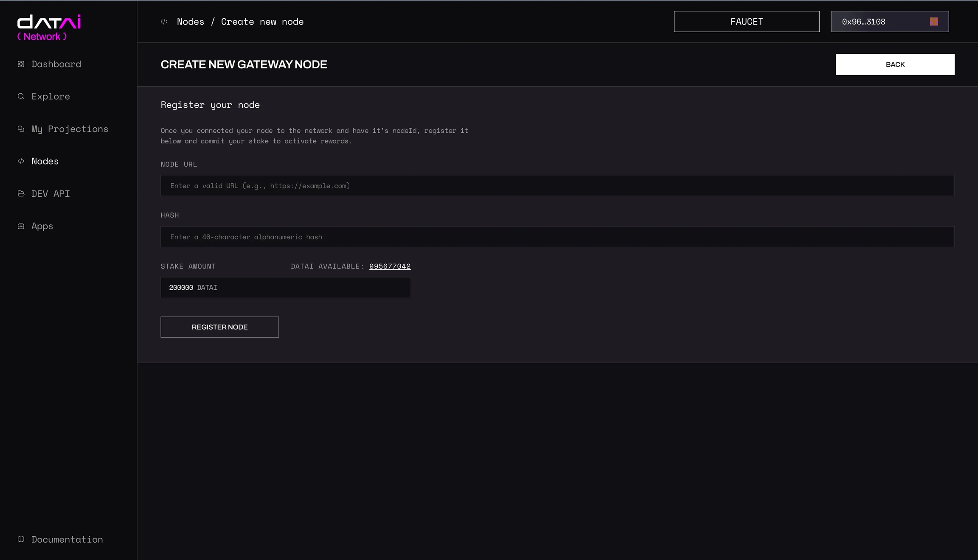Click the available balance 995677042 link

pos(390,266)
